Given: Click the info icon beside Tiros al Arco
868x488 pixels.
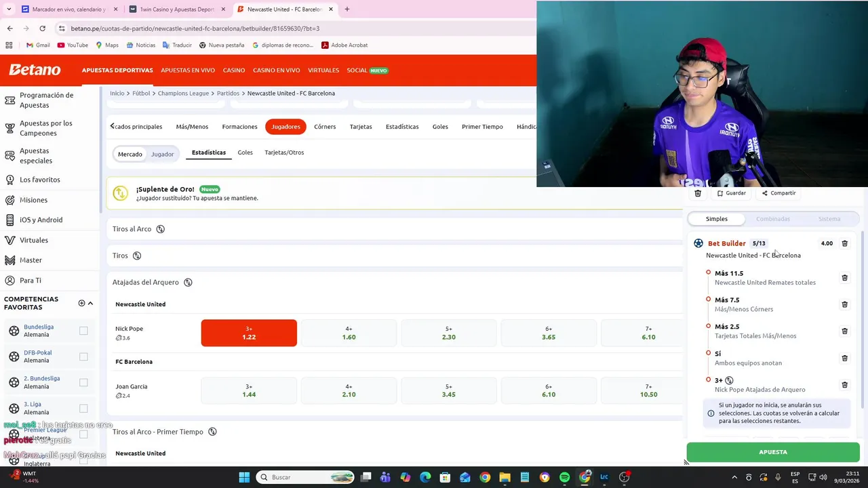Looking at the screenshot, I should [161, 229].
